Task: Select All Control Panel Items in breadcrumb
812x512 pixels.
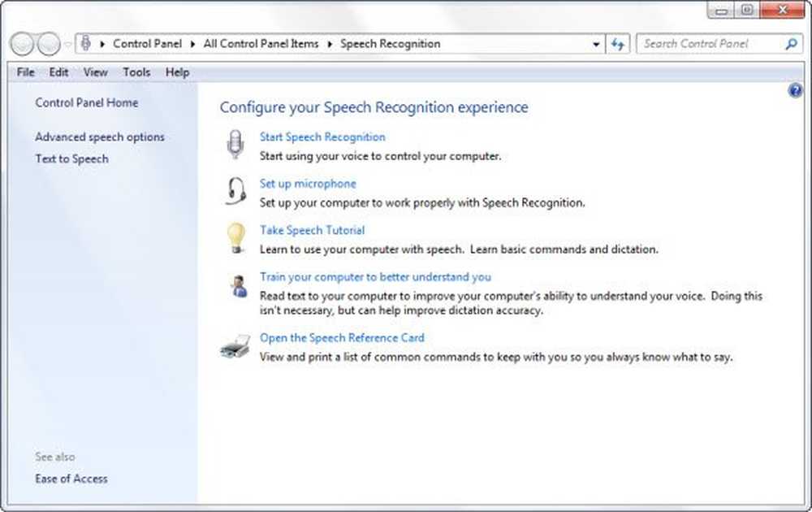Action: point(261,44)
